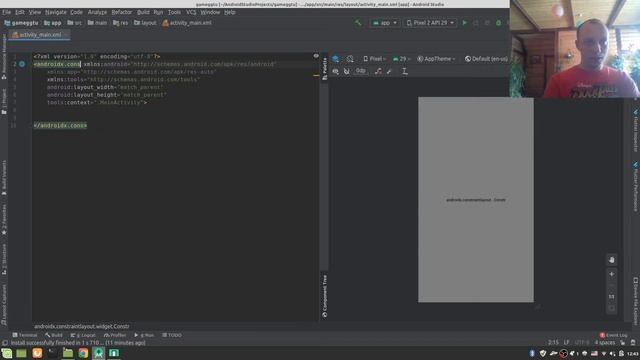The height and width of the screenshot is (360, 640).
Task: Click the Zoom to Fit Screen icon
Action: pyautogui.click(x=611, y=308)
